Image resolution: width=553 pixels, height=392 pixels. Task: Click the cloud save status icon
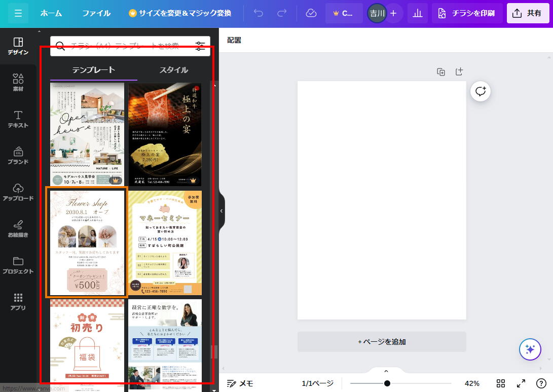pyautogui.click(x=311, y=13)
